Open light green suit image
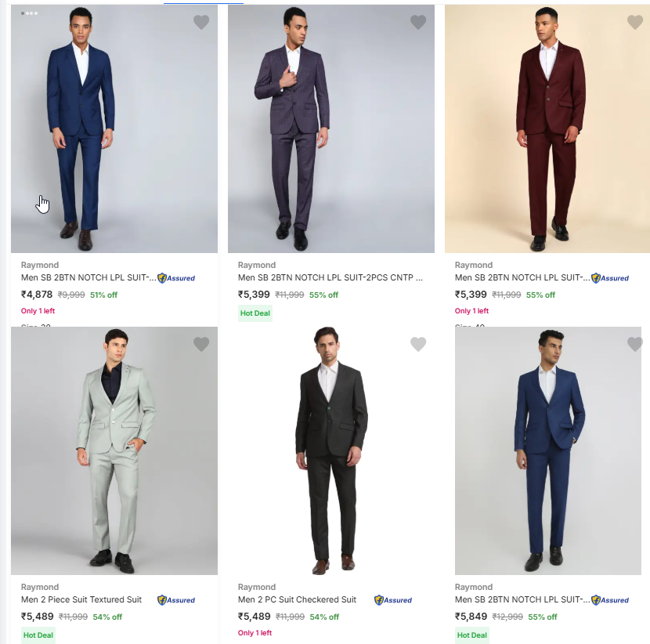 (x=114, y=450)
